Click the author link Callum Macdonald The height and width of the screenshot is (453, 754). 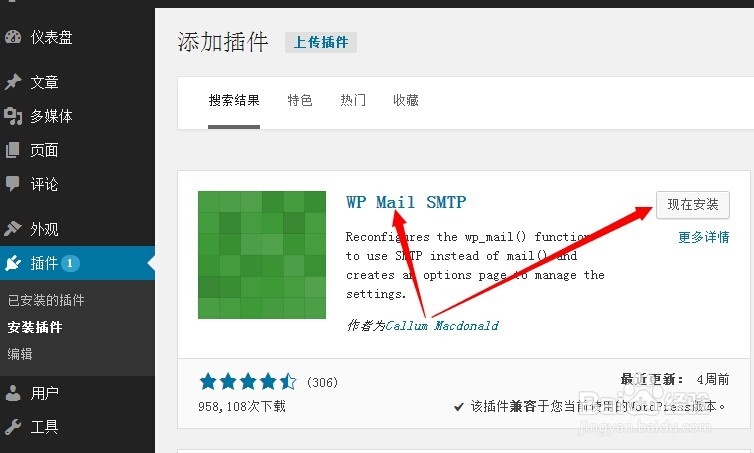pyautogui.click(x=442, y=326)
